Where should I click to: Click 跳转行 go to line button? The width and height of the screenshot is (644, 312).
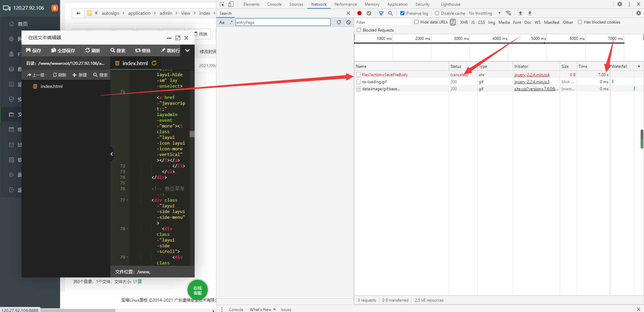tap(170, 50)
